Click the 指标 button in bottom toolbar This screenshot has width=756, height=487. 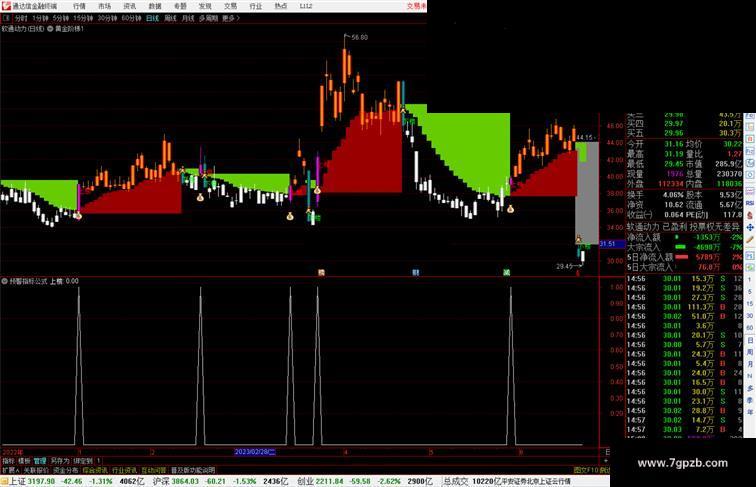click(x=9, y=461)
